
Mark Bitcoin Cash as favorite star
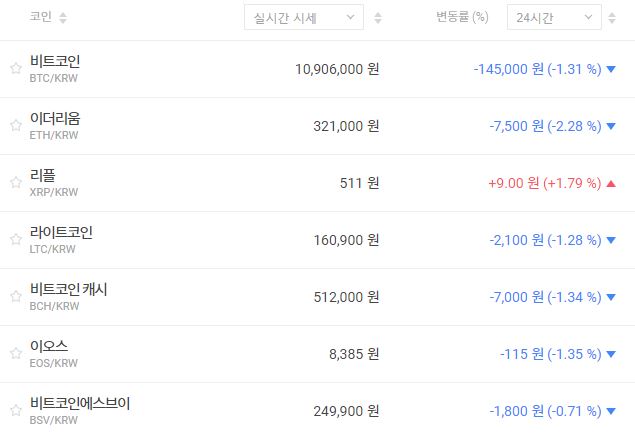click(x=15, y=297)
